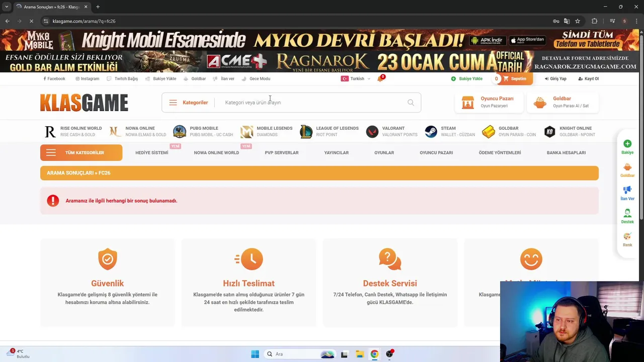The image size is (644, 362).
Task: Click the Goldbar coin pile icon
Action: tap(540, 103)
